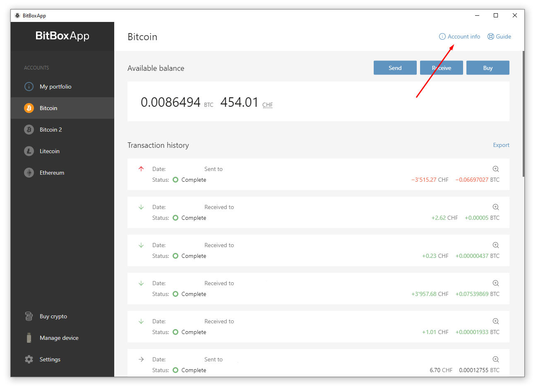Click the Account info circle icon
This screenshot has height=392, width=538.
pos(442,36)
